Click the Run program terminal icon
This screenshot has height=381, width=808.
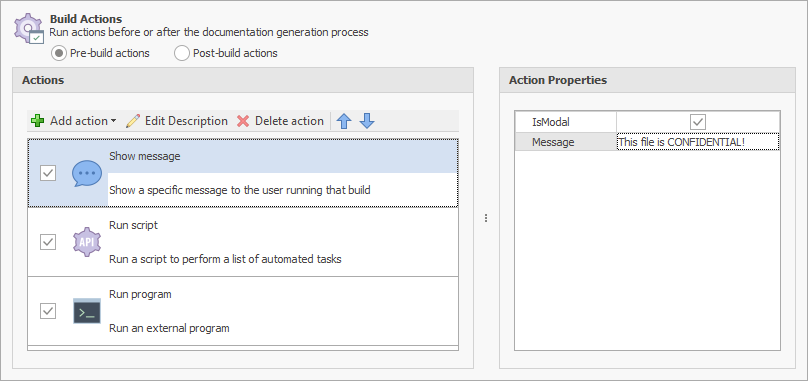point(87,311)
